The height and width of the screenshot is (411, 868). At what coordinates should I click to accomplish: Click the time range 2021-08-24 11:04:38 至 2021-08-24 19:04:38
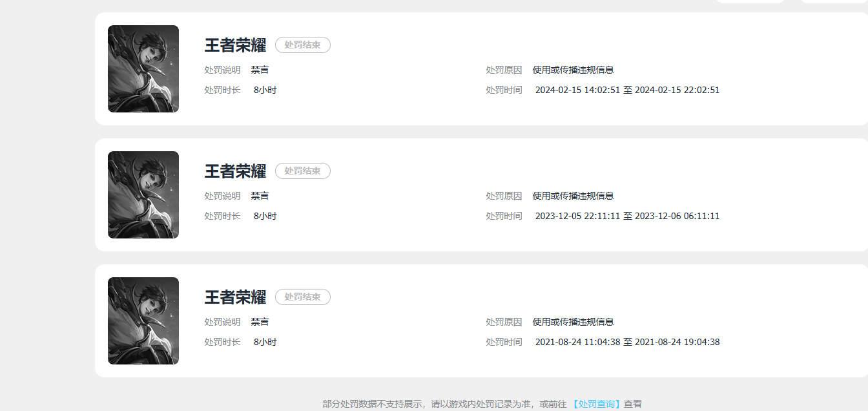[x=627, y=342]
